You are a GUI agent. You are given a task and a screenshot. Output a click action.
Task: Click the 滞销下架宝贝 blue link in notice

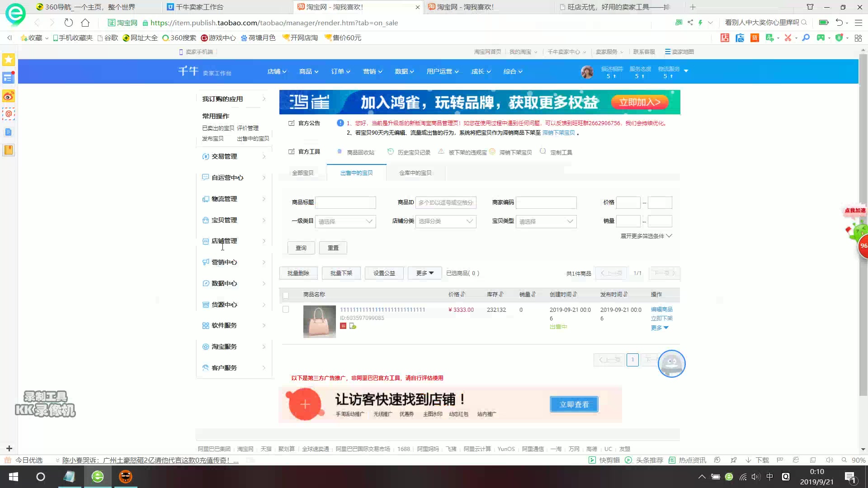559,133
